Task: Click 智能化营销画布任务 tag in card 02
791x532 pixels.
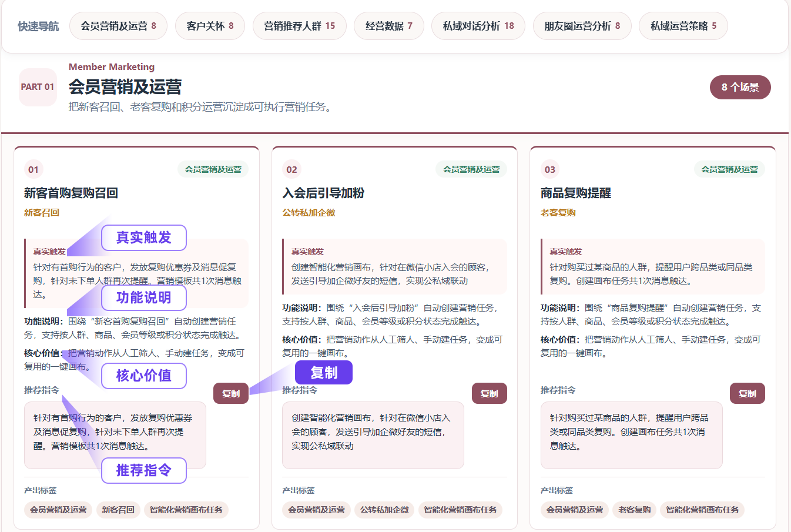Action: coord(461,510)
